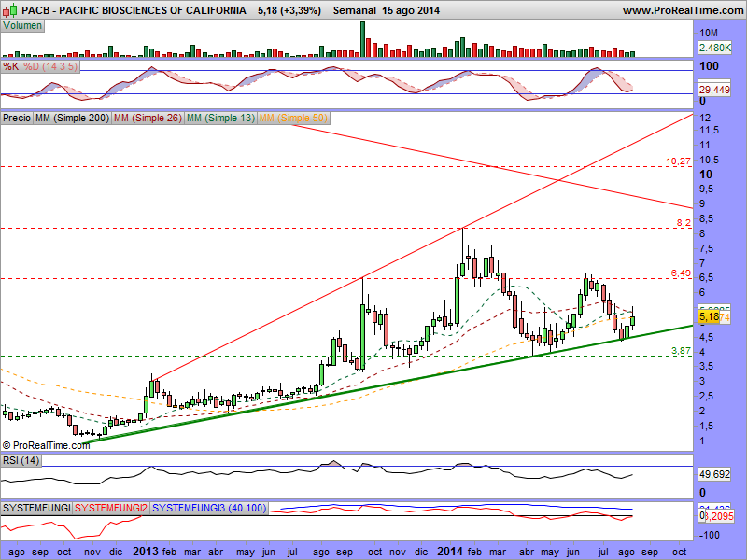
Task: Select the 8,2 resistance level label
Action: [x=684, y=223]
